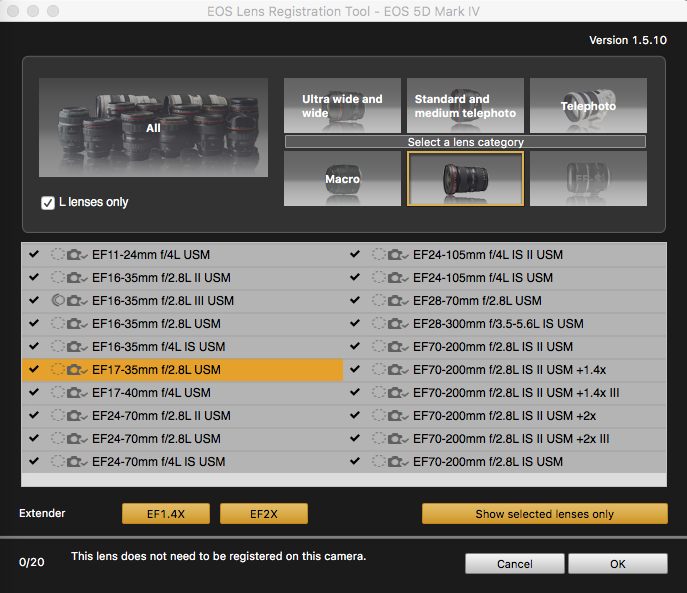The width and height of the screenshot is (687, 593).
Task: Click camera icon beside EF70-200mm IS II USM +2x III
Action: 398,439
